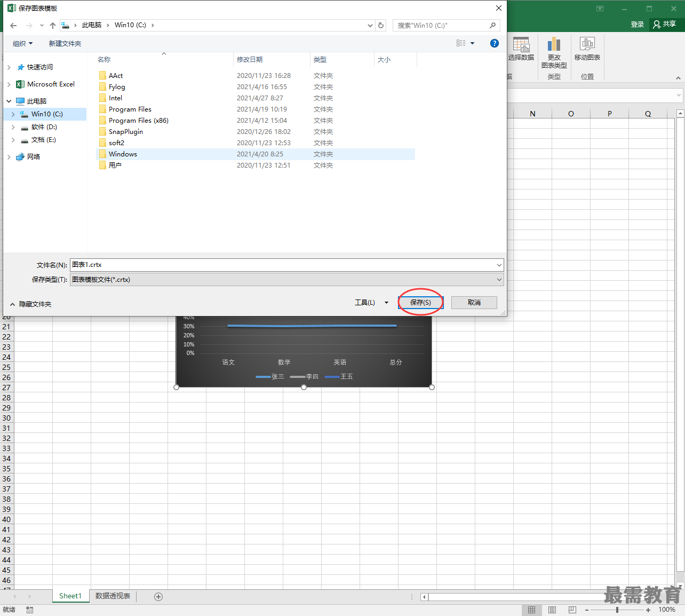Sort by the 类型 column header
Image resolution: width=685 pixels, height=616 pixels.
[320, 60]
